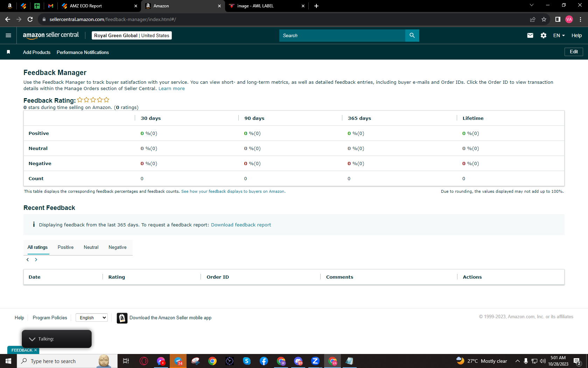Switch to the image - AWL LABEL tab

tap(266, 6)
